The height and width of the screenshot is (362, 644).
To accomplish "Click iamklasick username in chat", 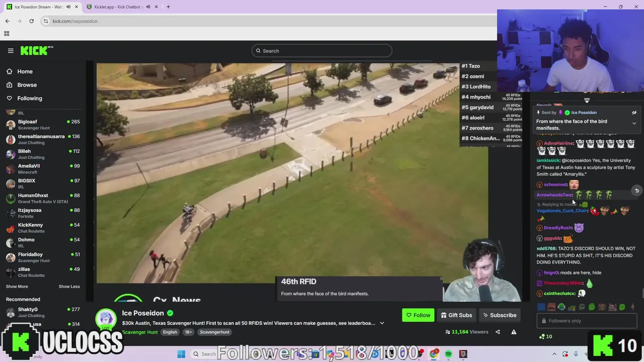I will click(548, 160).
